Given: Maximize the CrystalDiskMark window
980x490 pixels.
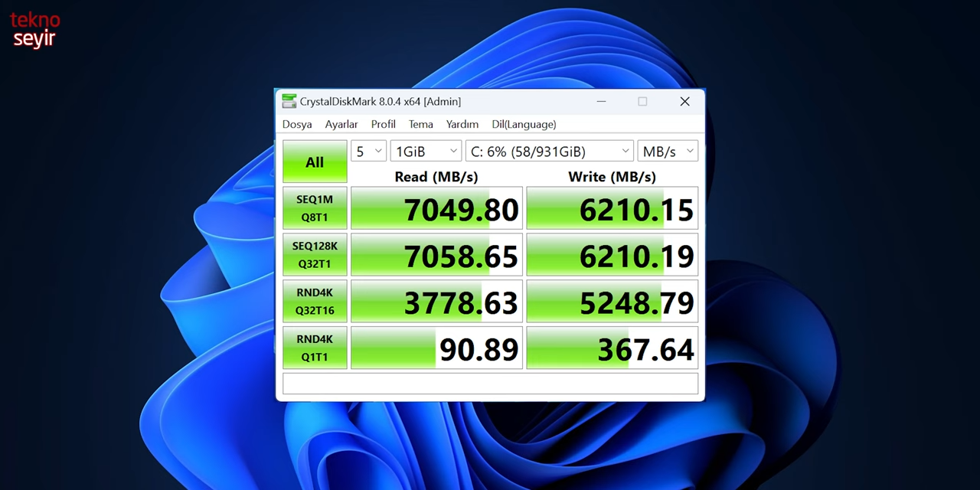Looking at the screenshot, I should pyautogui.click(x=642, y=101).
